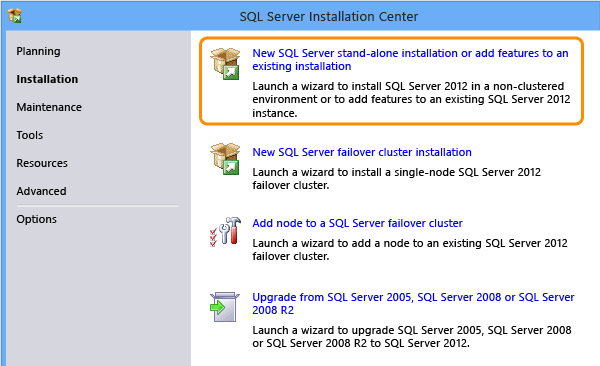Click the box icon beside the stand-alone installation option
This screenshot has height=366, width=600.
pyautogui.click(x=225, y=64)
